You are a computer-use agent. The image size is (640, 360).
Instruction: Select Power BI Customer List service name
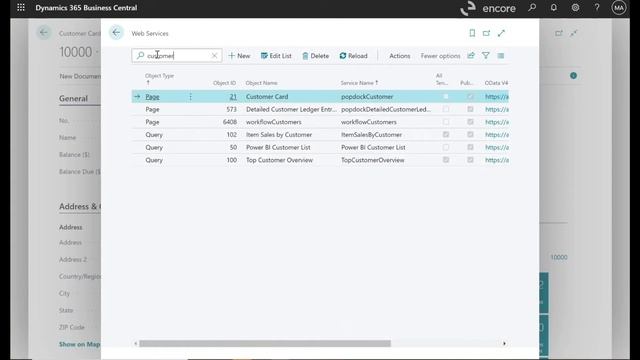click(373, 147)
